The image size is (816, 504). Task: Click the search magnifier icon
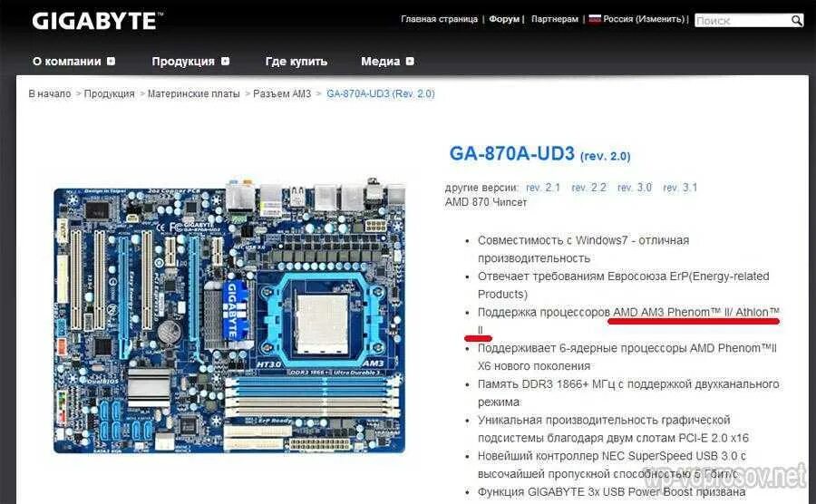tap(796, 20)
